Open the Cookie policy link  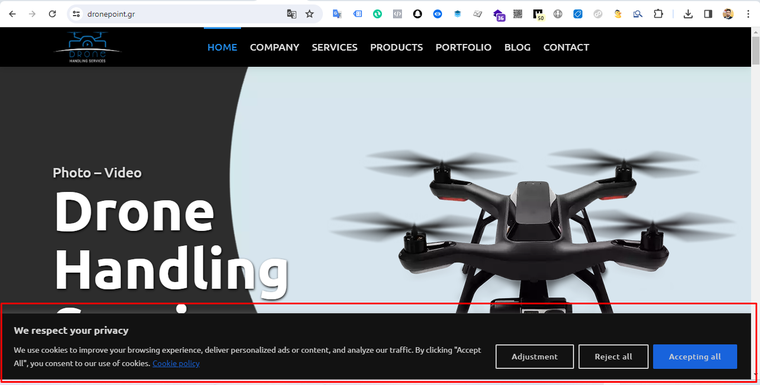(176, 363)
